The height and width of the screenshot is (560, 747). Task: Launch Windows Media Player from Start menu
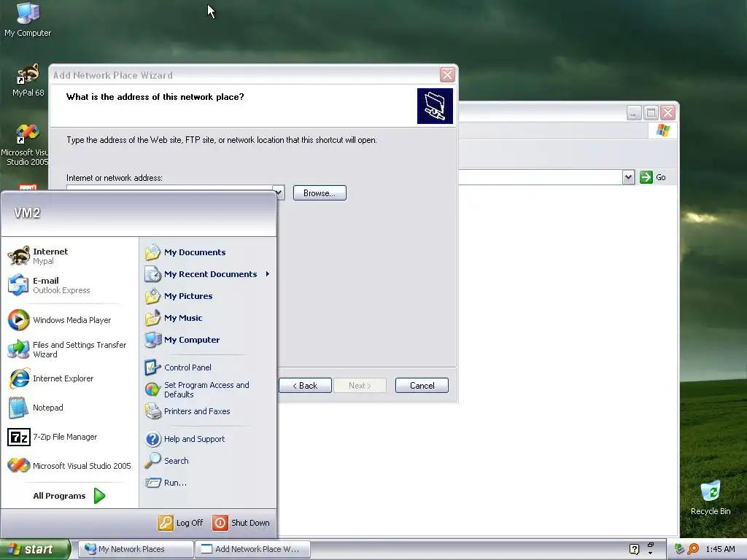click(69, 320)
